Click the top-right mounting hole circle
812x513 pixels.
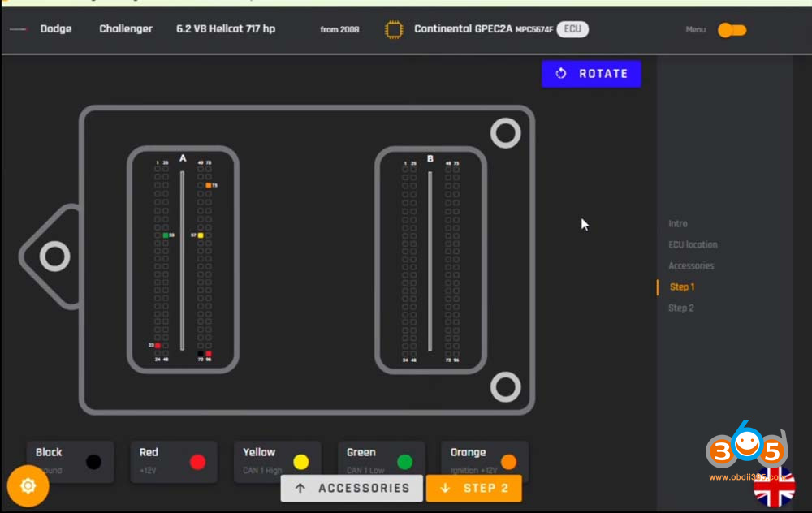point(505,133)
